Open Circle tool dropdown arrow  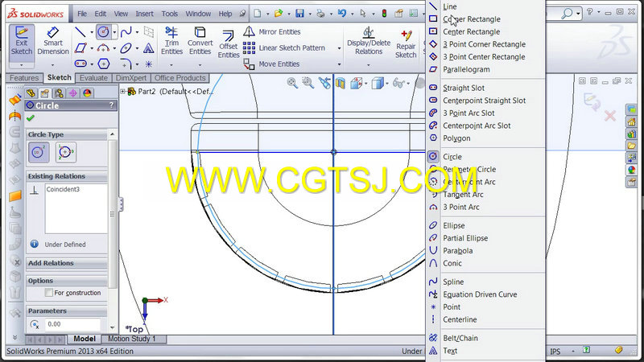pyautogui.click(x=114, y=32)
